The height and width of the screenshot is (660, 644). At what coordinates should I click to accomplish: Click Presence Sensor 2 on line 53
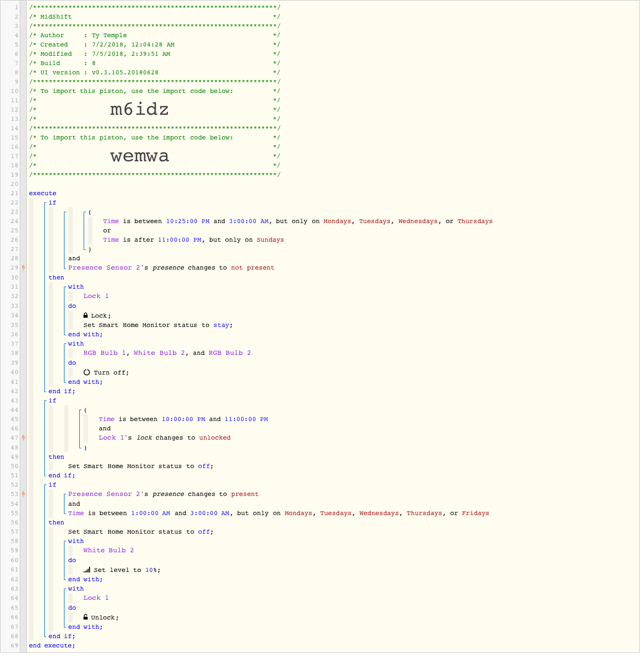[x=104, y=494]
